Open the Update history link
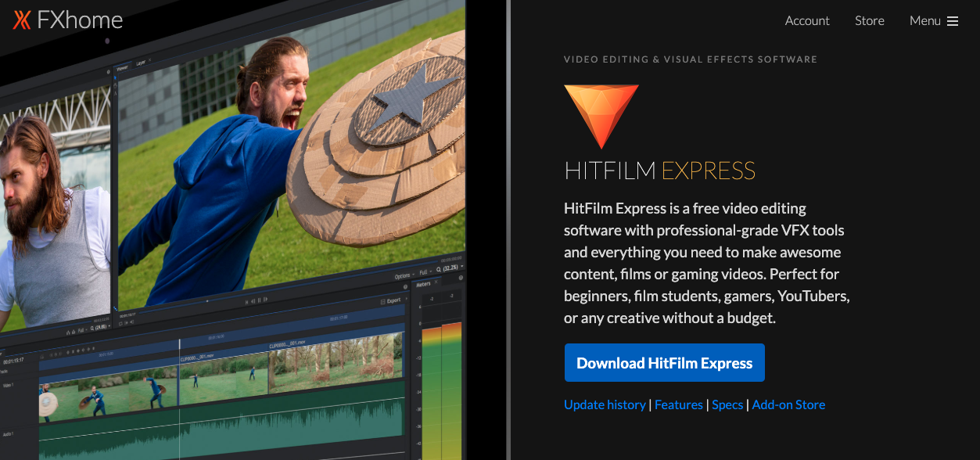Image resolution: width=980 pixels, height=460 pixels. (x=605, y=404)
